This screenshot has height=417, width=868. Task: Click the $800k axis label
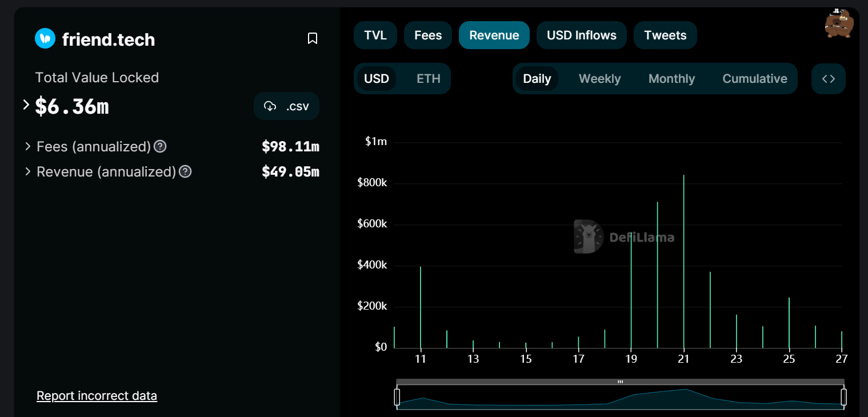(x=373, y=183)
